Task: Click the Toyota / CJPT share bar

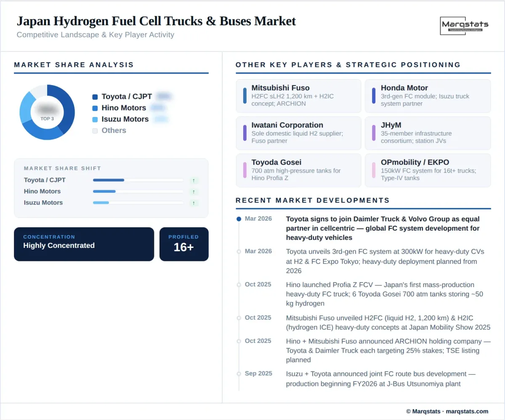Action: [x=139, y=180]
